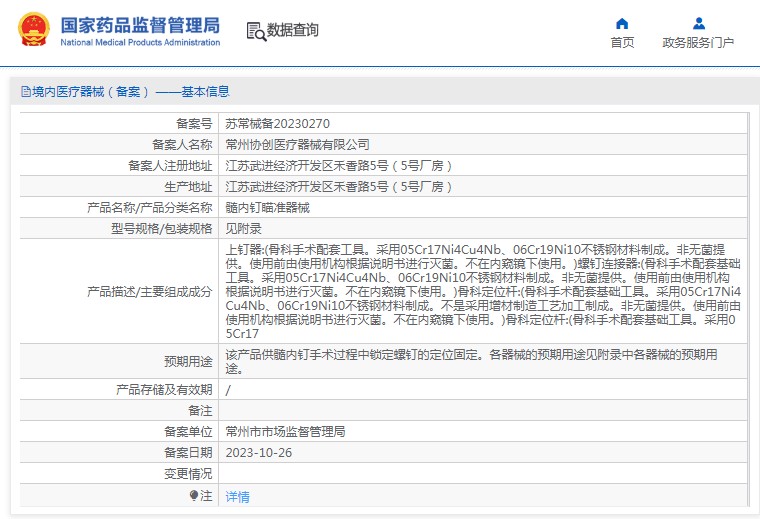This screenshot has height=519, width=760.
Task: Select the header 境内医疗器械(备案)——基本信息
Action: click(130, 92)
